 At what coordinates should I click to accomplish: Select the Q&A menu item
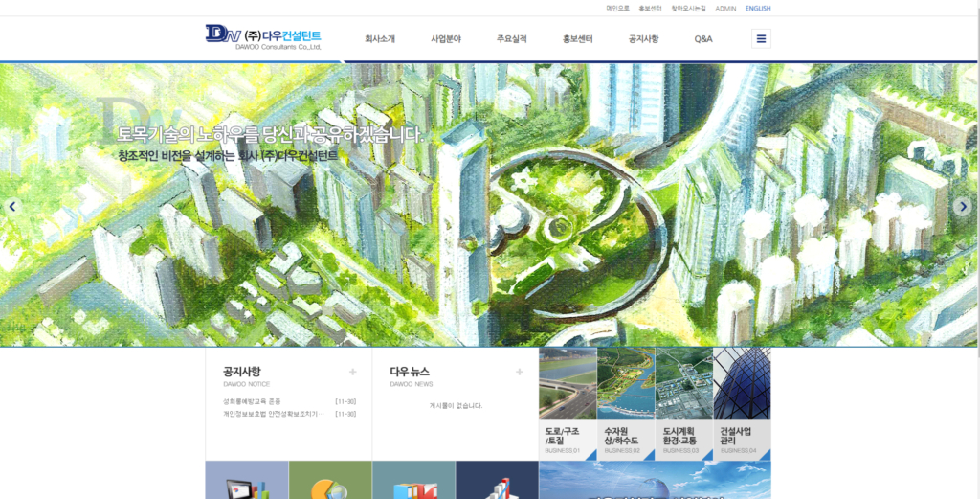tap(703, 39)
